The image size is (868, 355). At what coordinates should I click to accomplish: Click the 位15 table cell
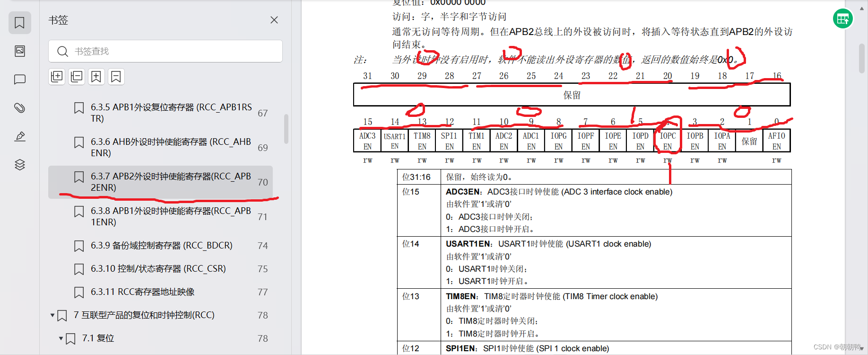coord(419,210)
